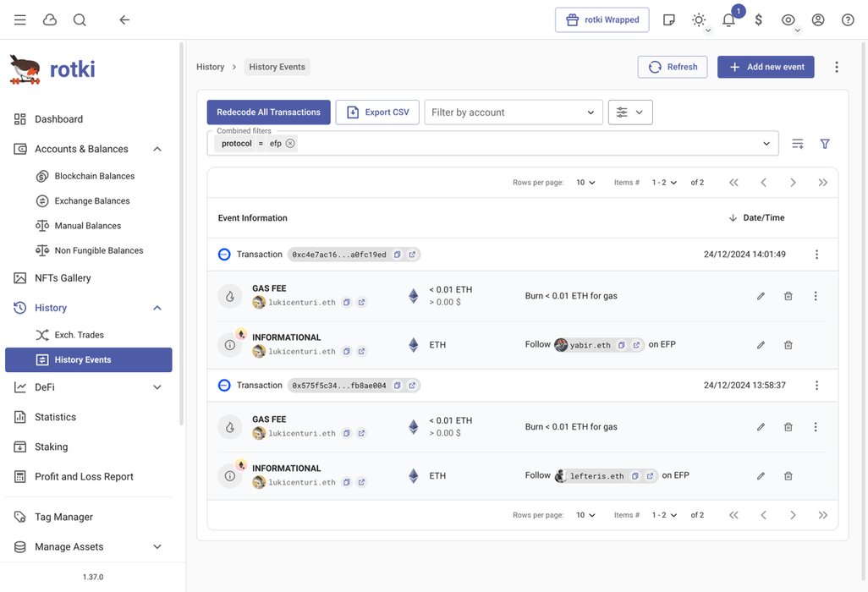This screenshot has width=868, height=592.
Task: Open Exch. Trades in the sidebar
Action: pyautogui.click(x=79, y=335)
